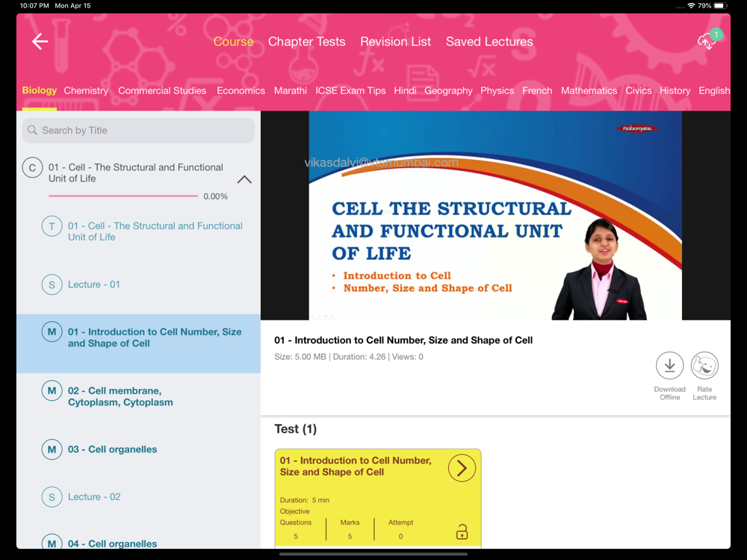The width and height of the screenshot is (747, 560).
Task: Tap the circled C chapter icon
Action: 32,168
